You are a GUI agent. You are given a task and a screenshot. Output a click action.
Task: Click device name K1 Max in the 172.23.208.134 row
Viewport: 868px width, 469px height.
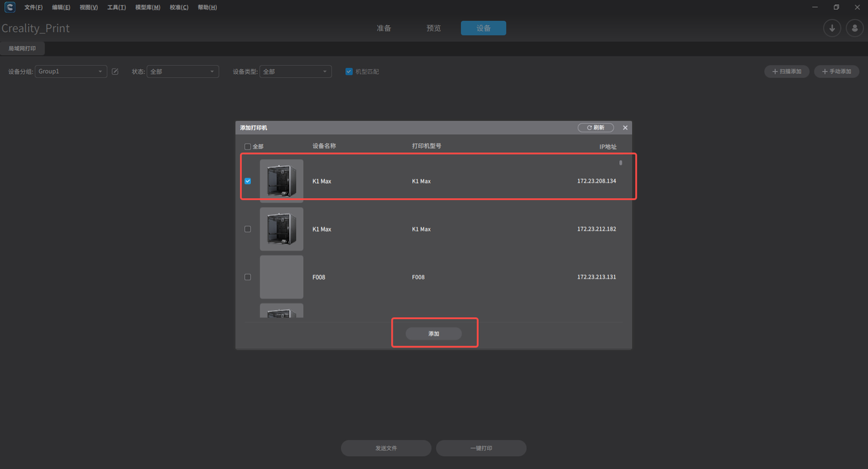[x=322, y=181]
